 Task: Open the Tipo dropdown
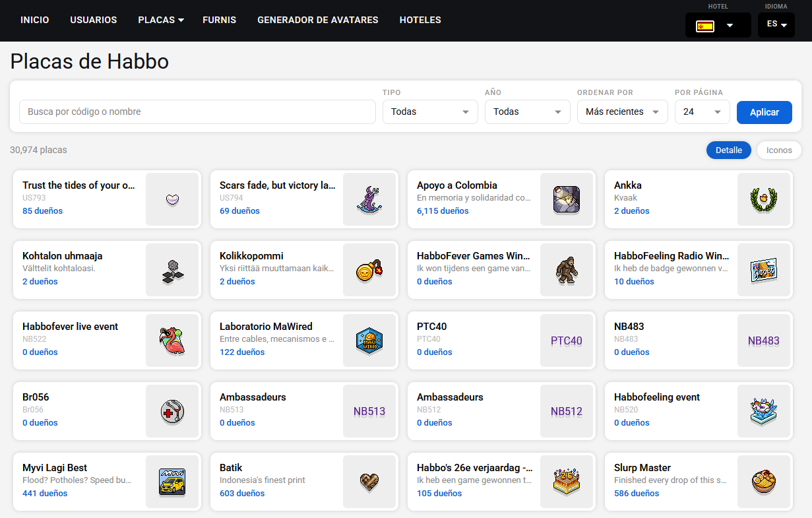(430, 112)
